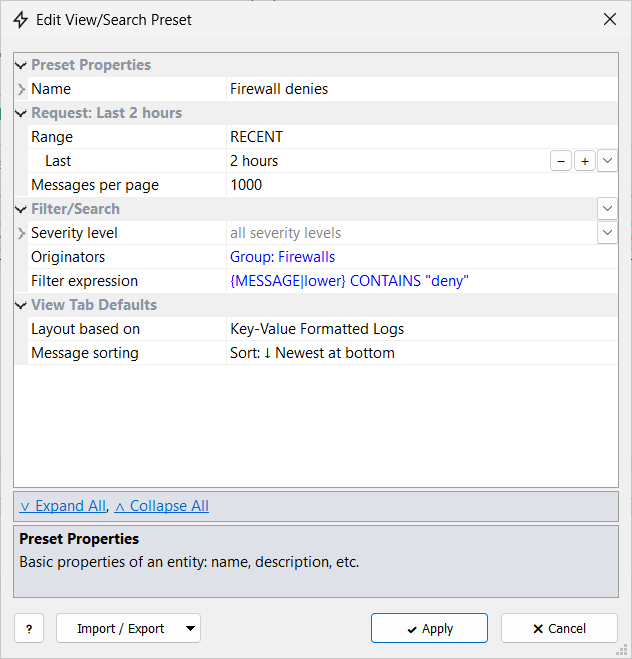Select the Message sorting label
Viewport: 632px width, 659px height.
pyautogui.click(x=85, y=353)
